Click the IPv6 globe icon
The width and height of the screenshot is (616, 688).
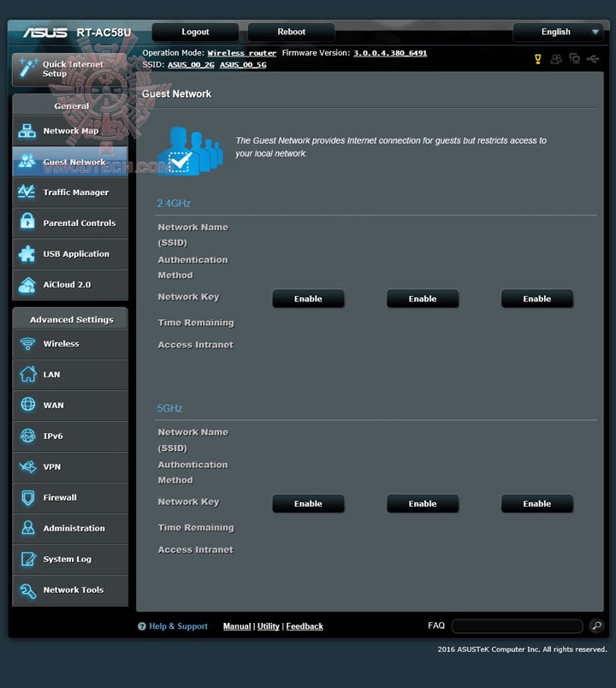28,436
